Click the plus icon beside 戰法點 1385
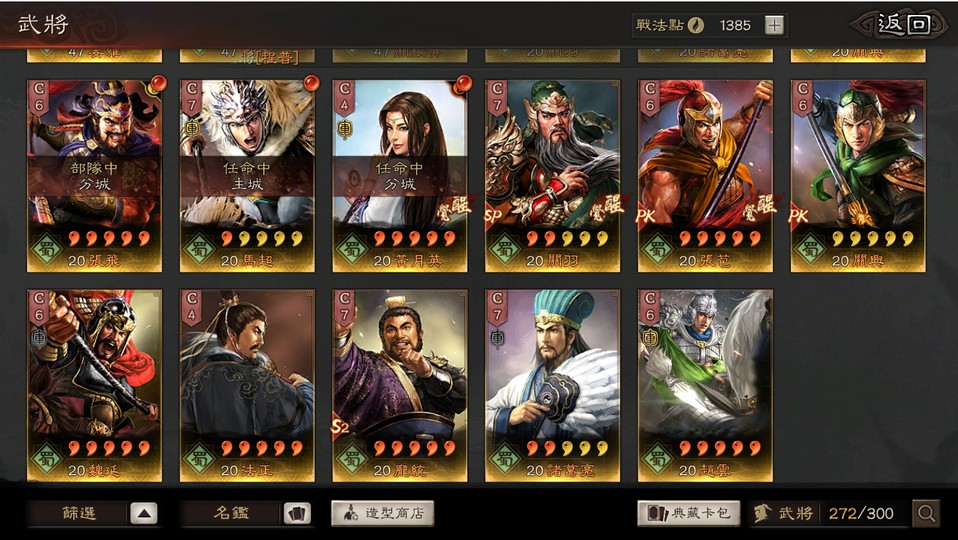This screenshot has width=958, height=540. click(x=774, y=25)
